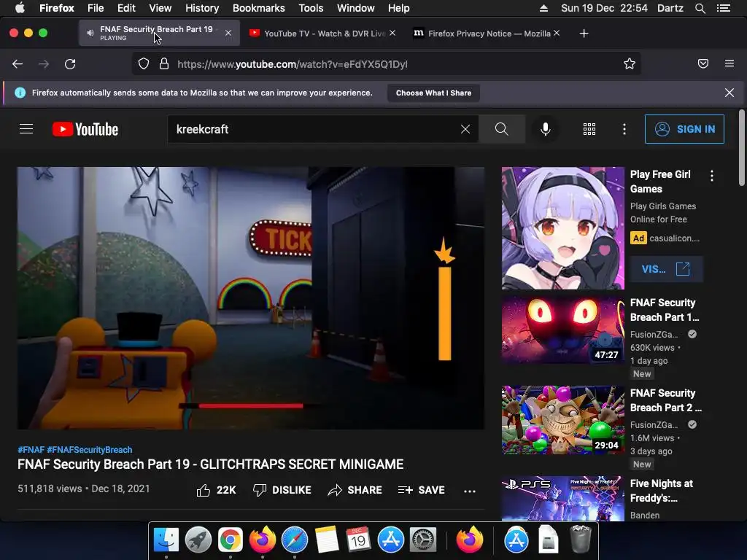Click the anime girl ad thumbnail
Screen dimensions: 747x560
[x=562, y=228]
